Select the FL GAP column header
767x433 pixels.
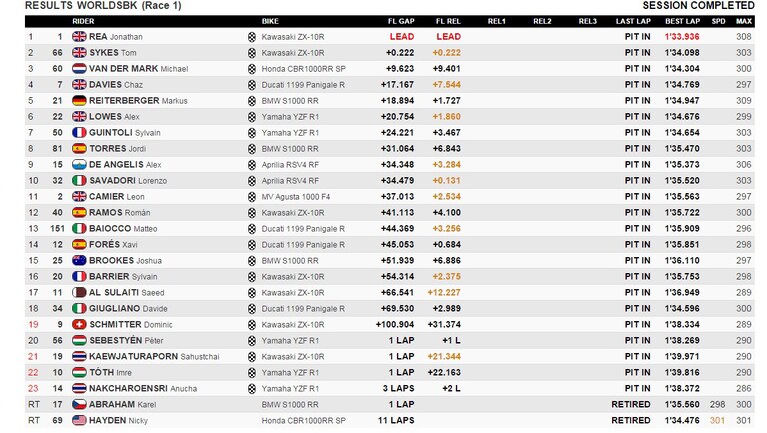[x=401, y=21]
